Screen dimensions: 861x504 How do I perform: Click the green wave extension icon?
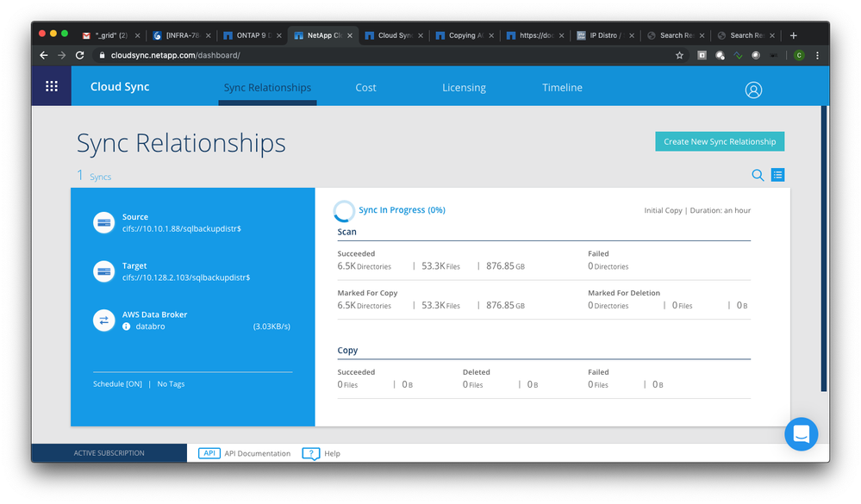click(x=738, y=55)
